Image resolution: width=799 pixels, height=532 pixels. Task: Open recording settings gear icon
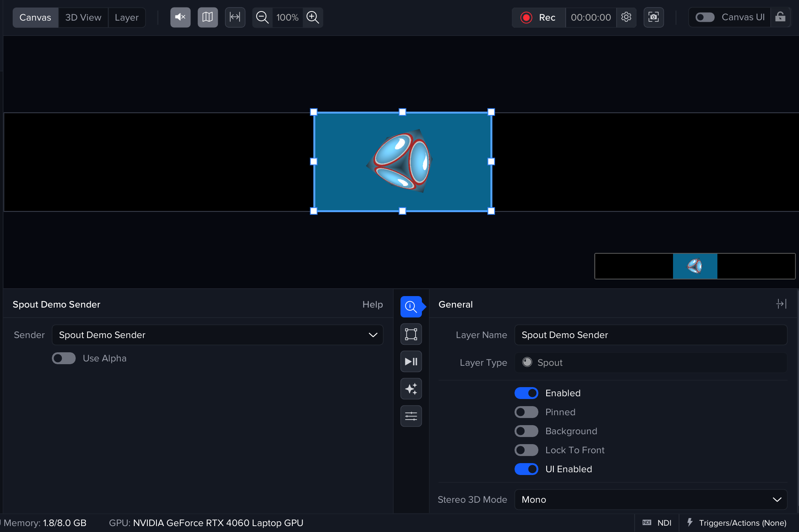(626, 17)
